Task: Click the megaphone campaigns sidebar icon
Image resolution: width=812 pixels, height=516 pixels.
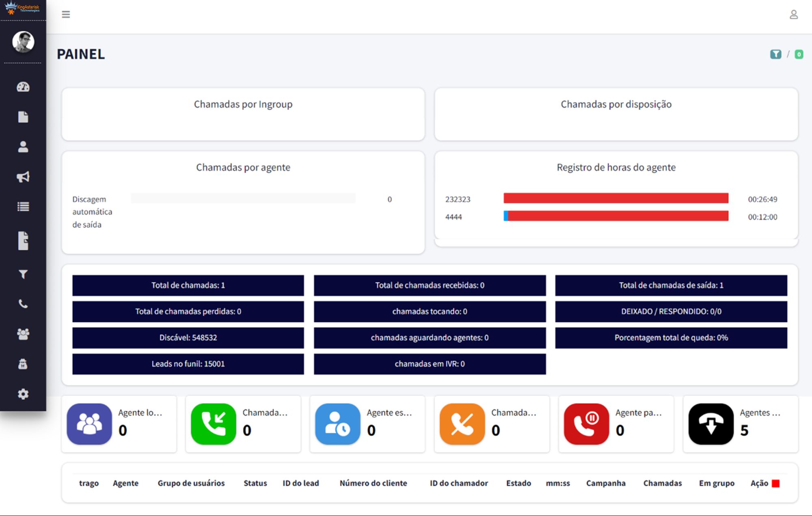Action: (x=23, y=177)
